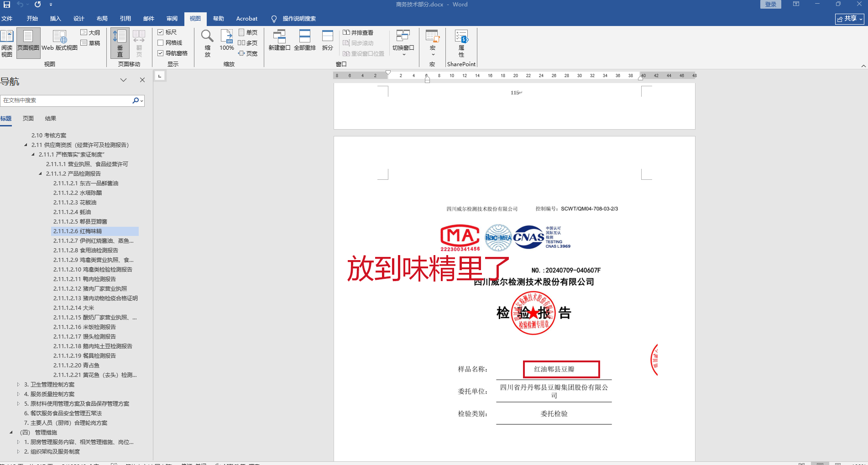The image size is (868, 465).
Task: Fit document to 页宽 page width
Action: tap(248, 53)
